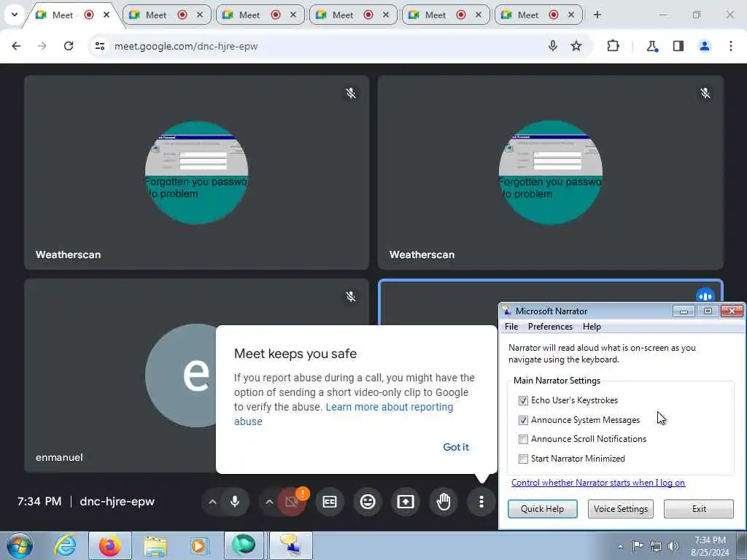Open Control whether Narrator starts link
The width and height of the screenshot is (747, 560).
[x=598, y=483]
